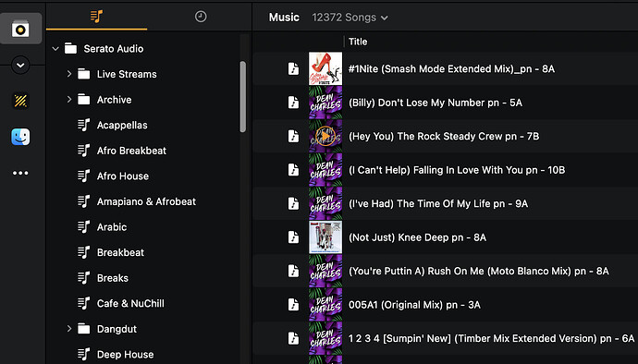Open the yellow striped app icon
638x364 pixels.
point(20,101)
